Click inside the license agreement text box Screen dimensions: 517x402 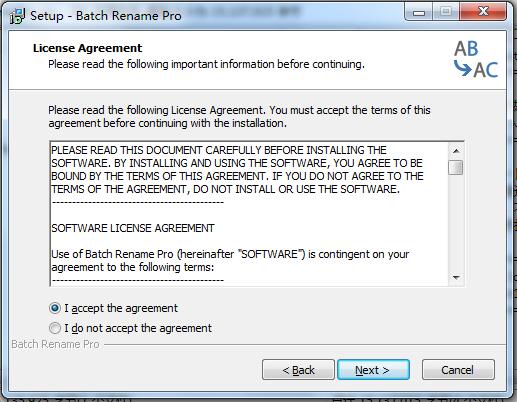coord(249,214)
